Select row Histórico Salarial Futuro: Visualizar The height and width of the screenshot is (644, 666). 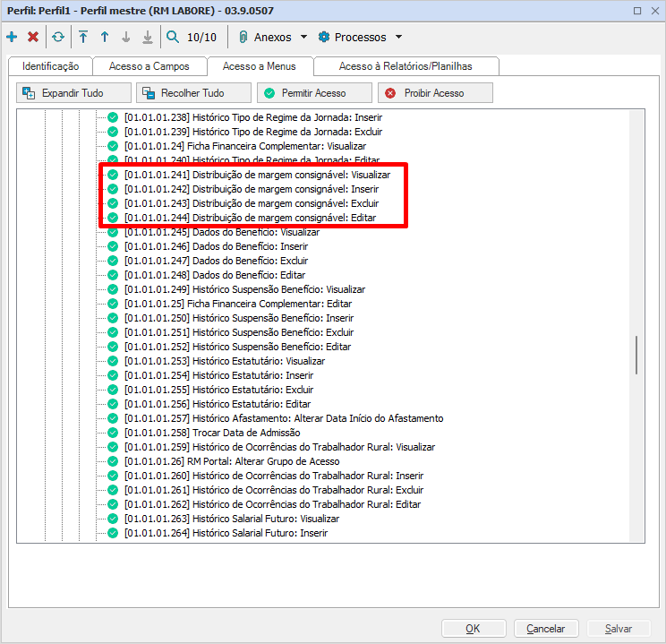(232, 519)
